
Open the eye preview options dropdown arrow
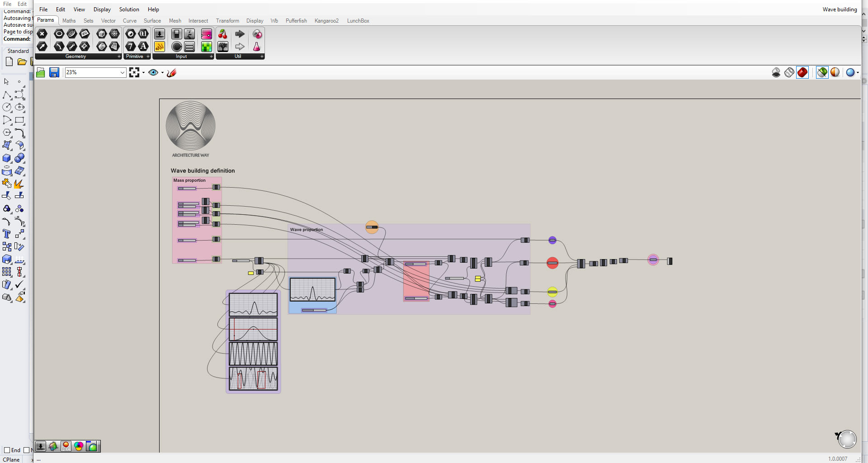click(x=162, y=72)
